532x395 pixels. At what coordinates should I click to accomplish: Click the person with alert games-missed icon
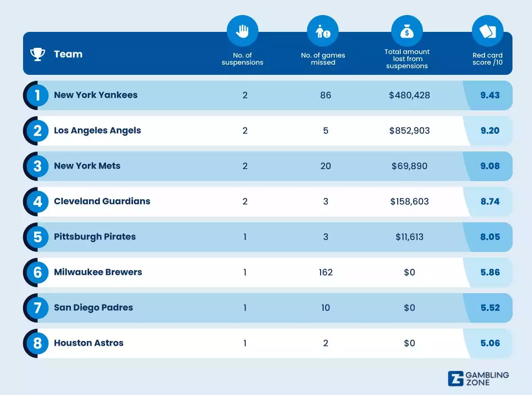(322, 31)
